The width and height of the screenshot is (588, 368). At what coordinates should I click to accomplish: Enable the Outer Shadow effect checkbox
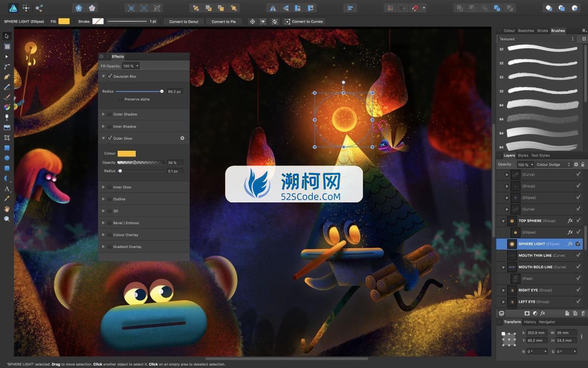[x=110, y=114]
